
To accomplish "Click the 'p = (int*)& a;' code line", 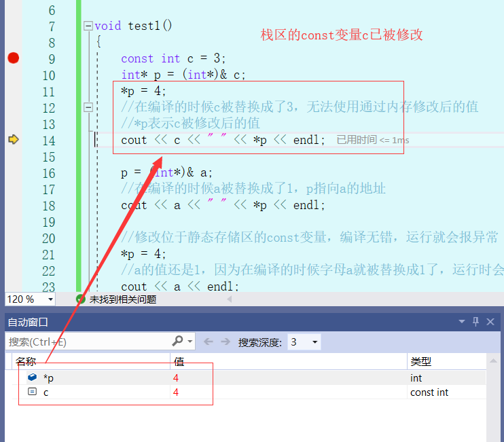I will point(166,173).
